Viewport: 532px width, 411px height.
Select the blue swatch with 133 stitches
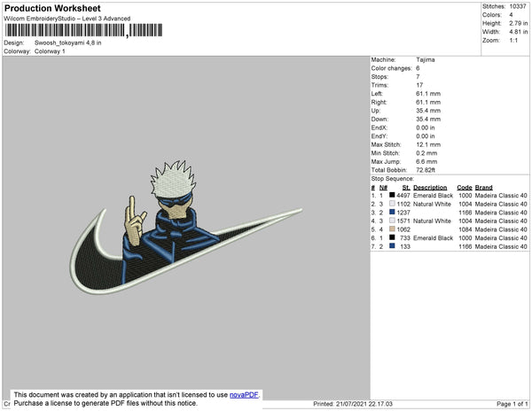coord(392,246)
